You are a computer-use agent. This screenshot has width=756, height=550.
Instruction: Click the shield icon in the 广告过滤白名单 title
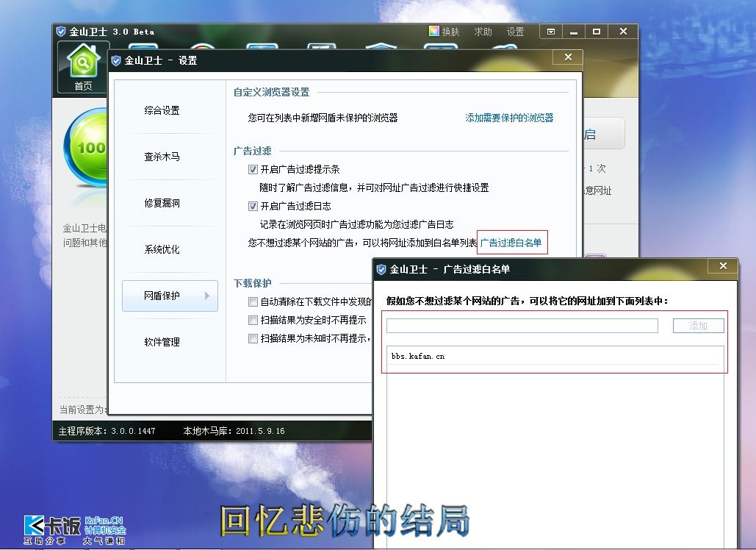click(381, 269)
